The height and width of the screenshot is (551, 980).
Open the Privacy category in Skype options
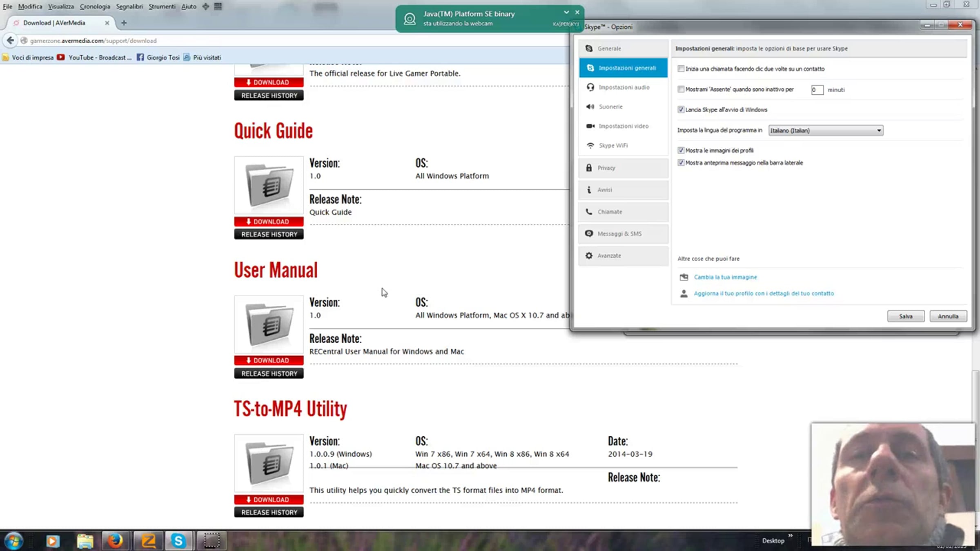[623, 168]
